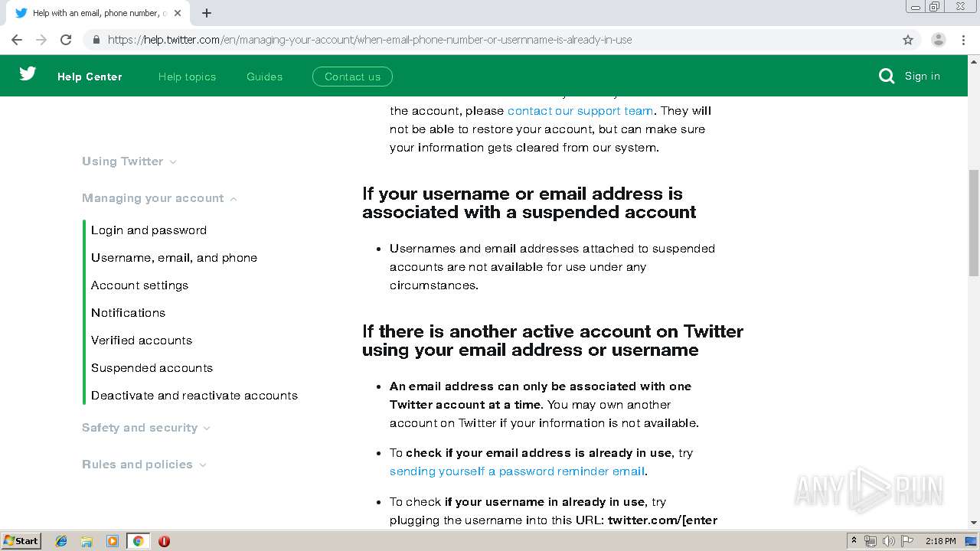This screenshot has height=551, width=980.
Task: Click the Contact us button
Action: click(352, 77)
